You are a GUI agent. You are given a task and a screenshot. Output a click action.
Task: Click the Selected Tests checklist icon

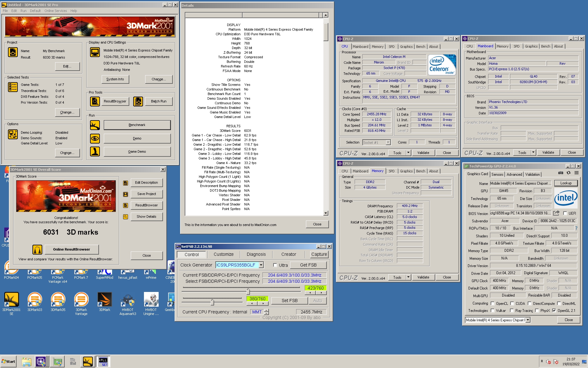point(13,87)
